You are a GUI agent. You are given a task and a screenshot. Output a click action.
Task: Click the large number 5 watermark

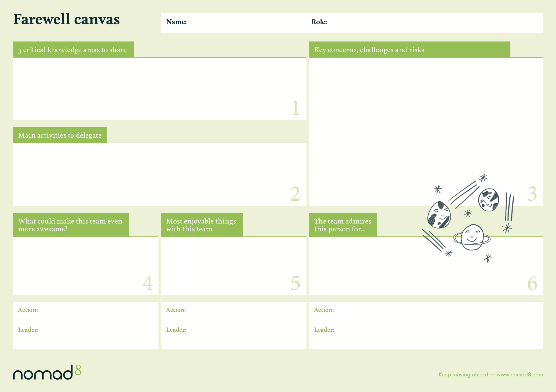295,283
